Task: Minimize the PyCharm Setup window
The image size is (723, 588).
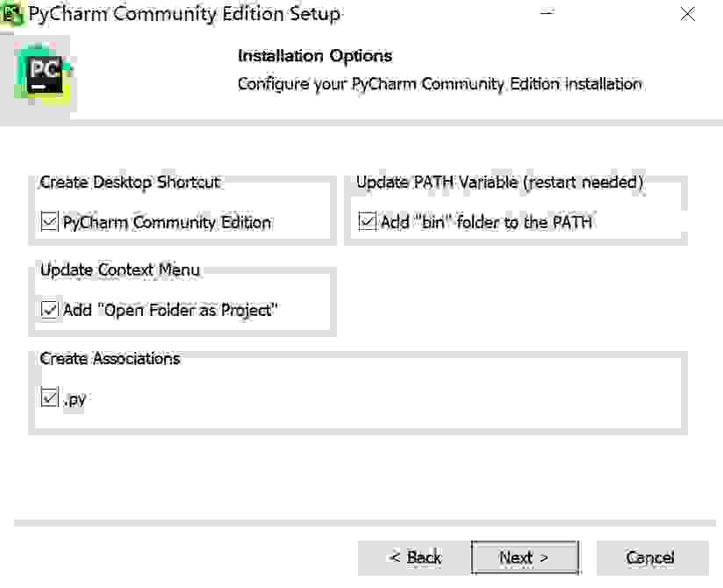Action: coord(547,14)
